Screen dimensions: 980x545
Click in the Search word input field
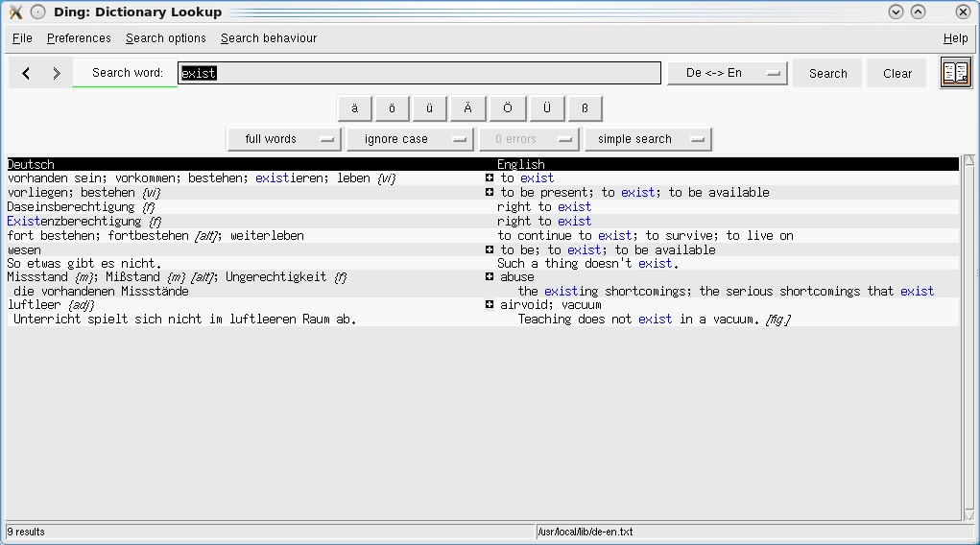tap(419, 74)
